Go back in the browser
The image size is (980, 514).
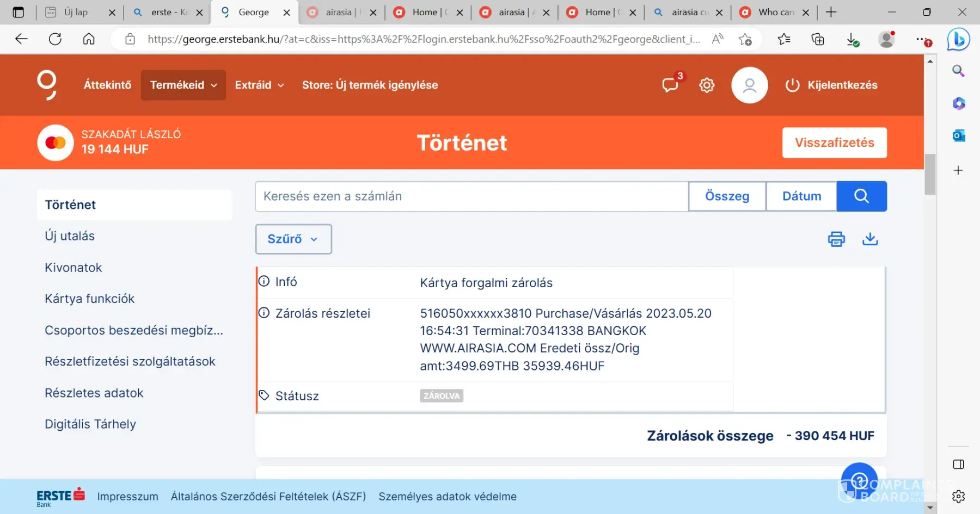tap(21, 39)
